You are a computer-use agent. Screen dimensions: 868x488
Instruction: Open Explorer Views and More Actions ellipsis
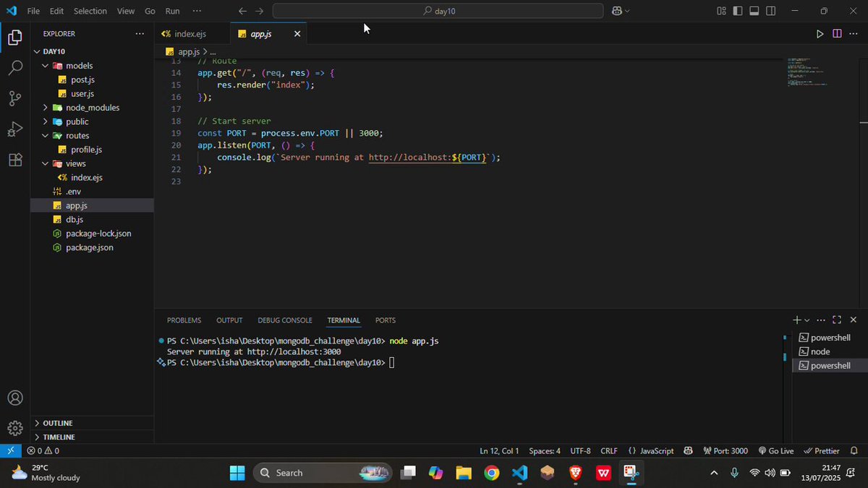(x=140, y=34)
